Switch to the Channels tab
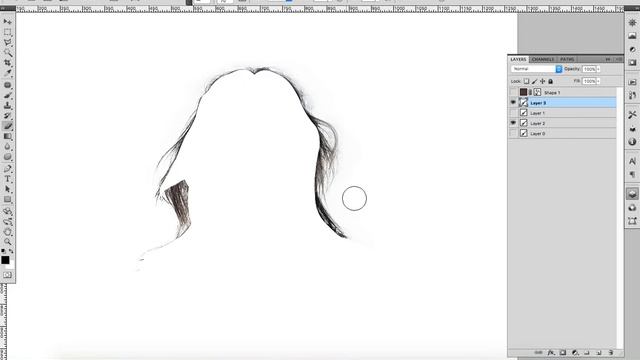 click(x=543, y=59)
